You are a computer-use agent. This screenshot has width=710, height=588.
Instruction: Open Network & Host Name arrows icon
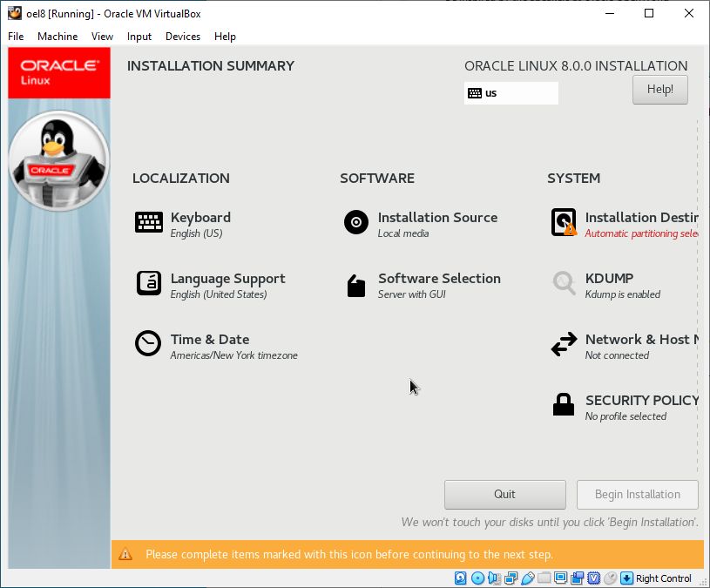click(x=564, y=344)
